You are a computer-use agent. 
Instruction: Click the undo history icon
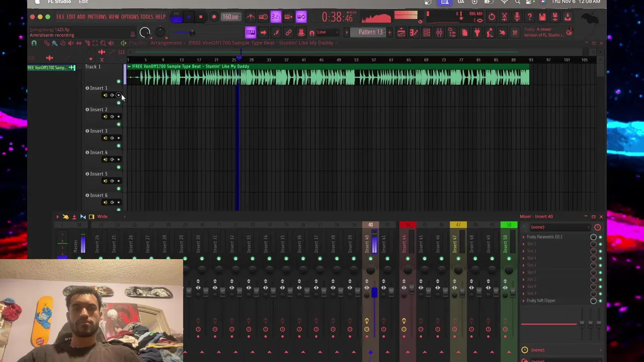(x=492, y=17)
